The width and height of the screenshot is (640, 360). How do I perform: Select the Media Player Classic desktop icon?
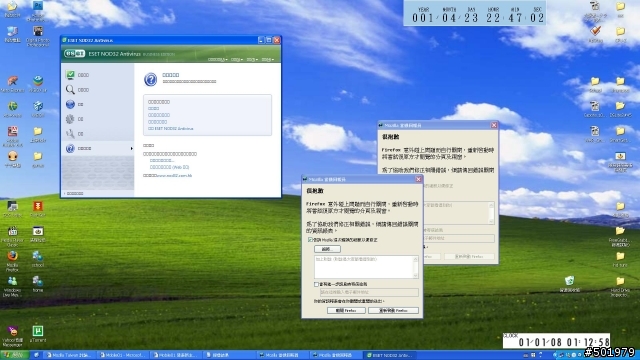pyautogui.click(x=12, y=236)
